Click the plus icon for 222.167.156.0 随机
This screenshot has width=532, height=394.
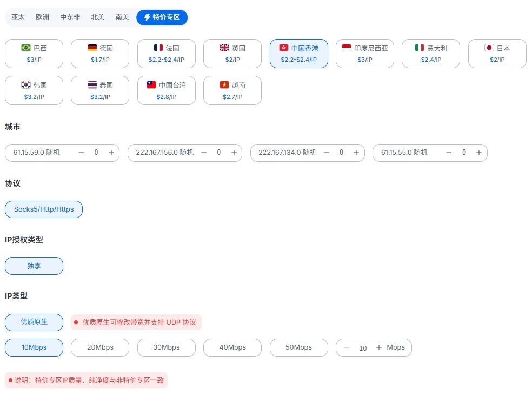pyautogui.click(x=234, y=153)
